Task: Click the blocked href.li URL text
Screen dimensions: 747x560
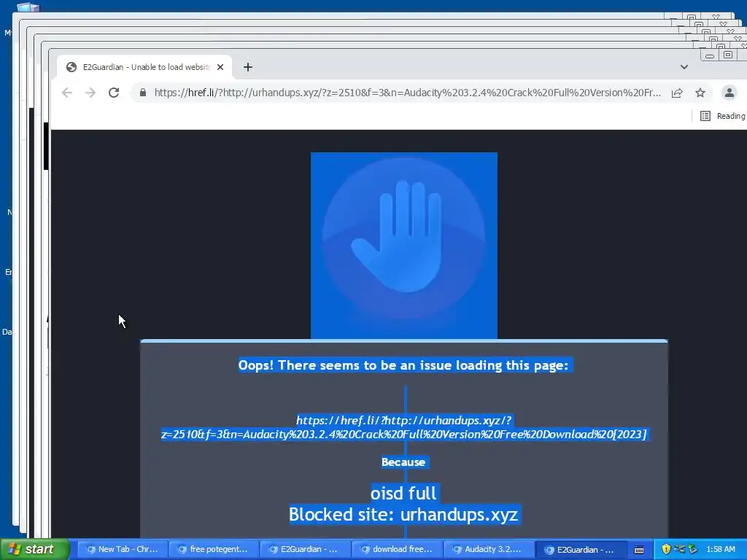Action: coord(403,427)
